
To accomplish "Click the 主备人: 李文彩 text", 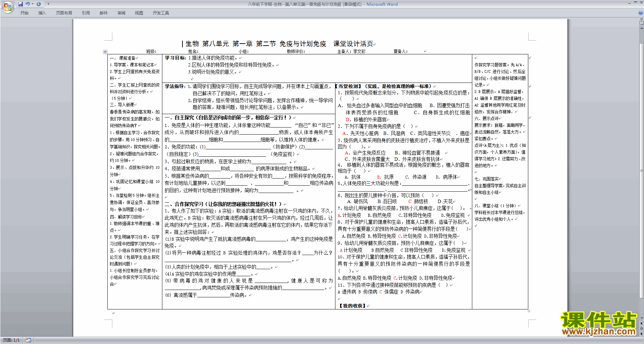I will (351, 51).
